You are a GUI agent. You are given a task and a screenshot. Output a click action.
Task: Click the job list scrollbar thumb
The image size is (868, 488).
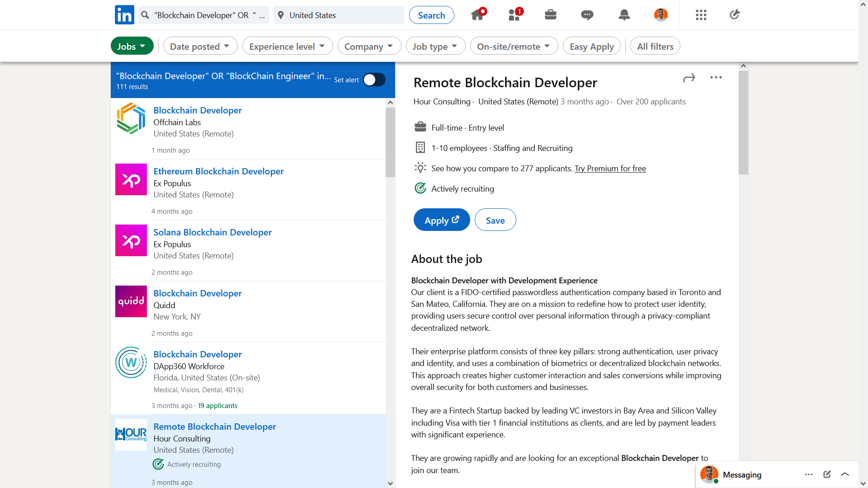391,142
